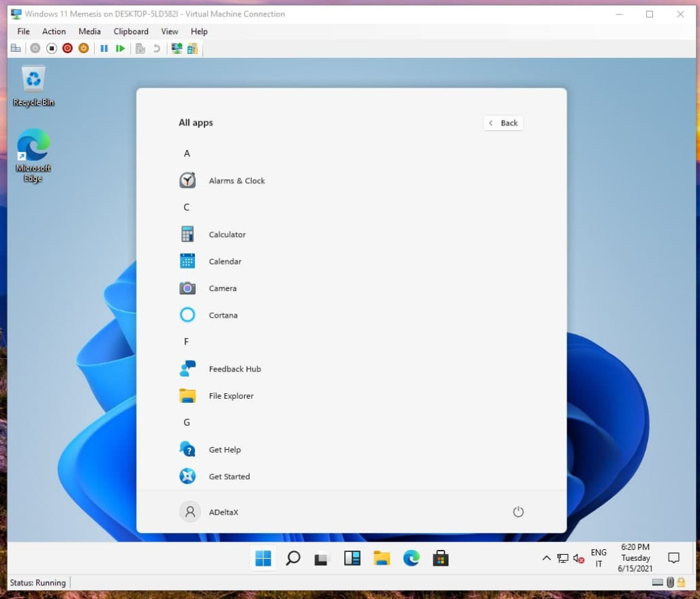This screenshot has width=700, height=599.
Task: Launch Microsoft Edge from the taskbar
Action: [x=411, y=558]
